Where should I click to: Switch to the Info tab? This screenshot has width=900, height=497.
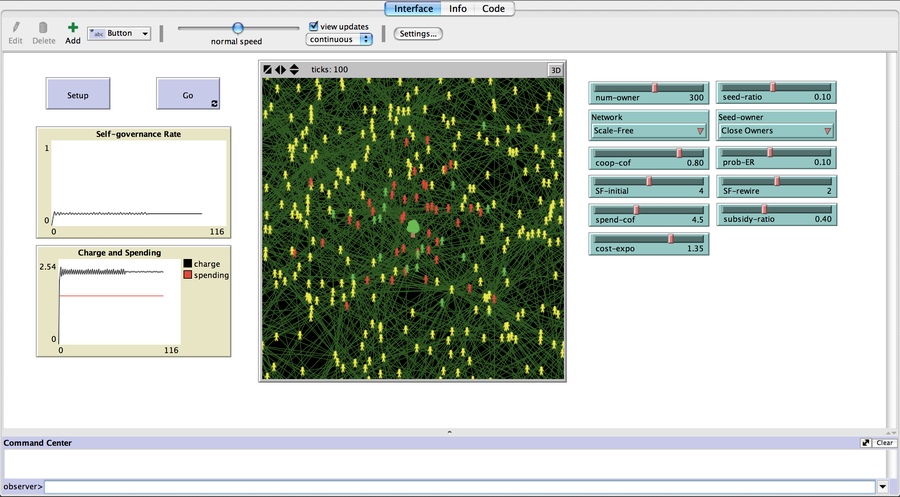point(457,8)
